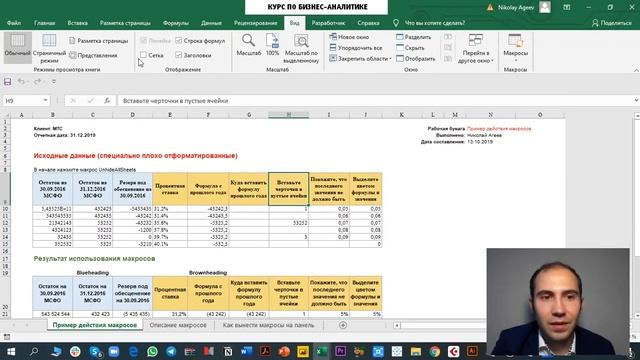Open the Справка help tab

click(x=368, y=23)
